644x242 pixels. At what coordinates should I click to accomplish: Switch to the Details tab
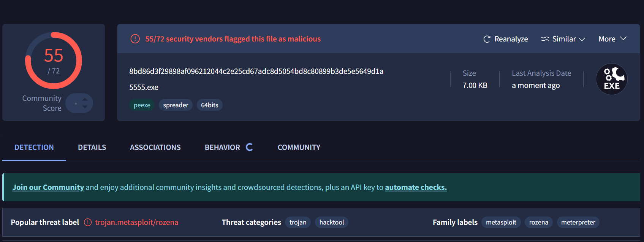coord(92,147)
